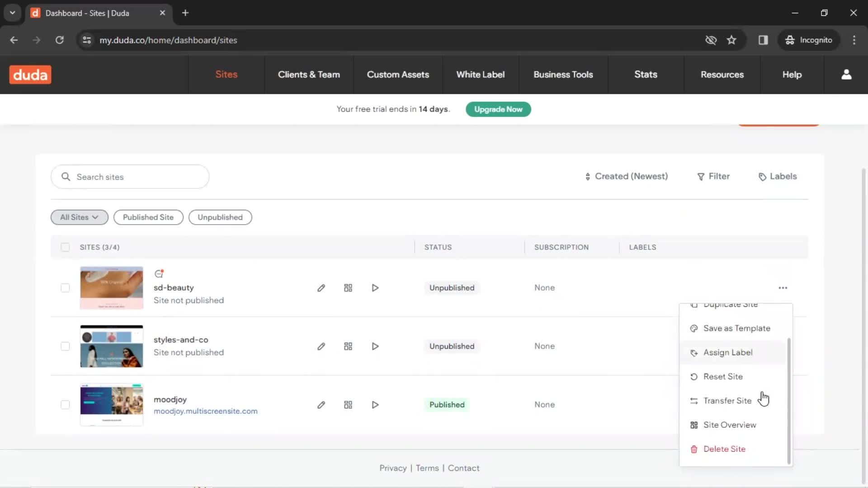The image size is (868, 488).
Task: Click the pencil edit icon for moodjoy
Action: point(321,405)
